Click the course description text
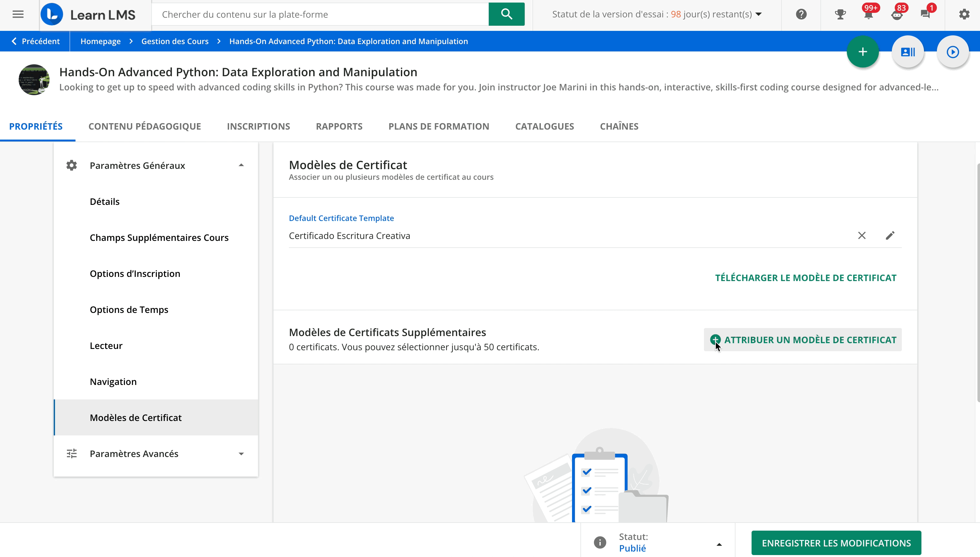This screenshot has height=557, width=980. coord(499,87)
